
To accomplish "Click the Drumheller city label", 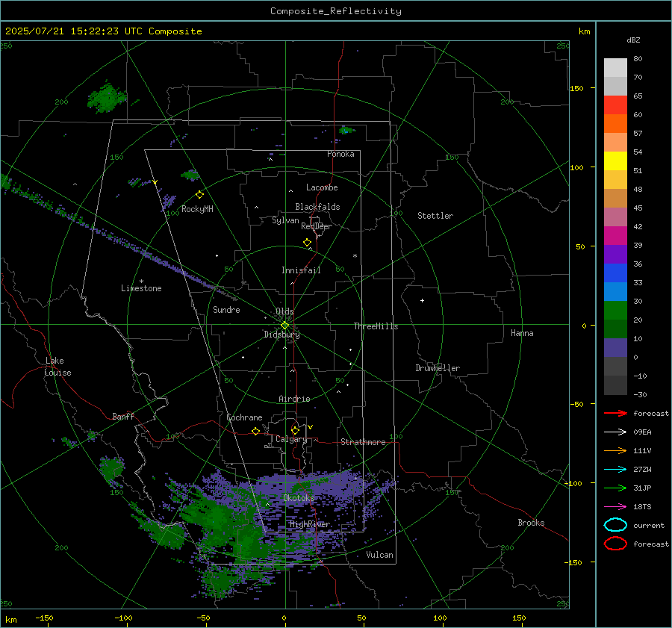I will (438, 368).
